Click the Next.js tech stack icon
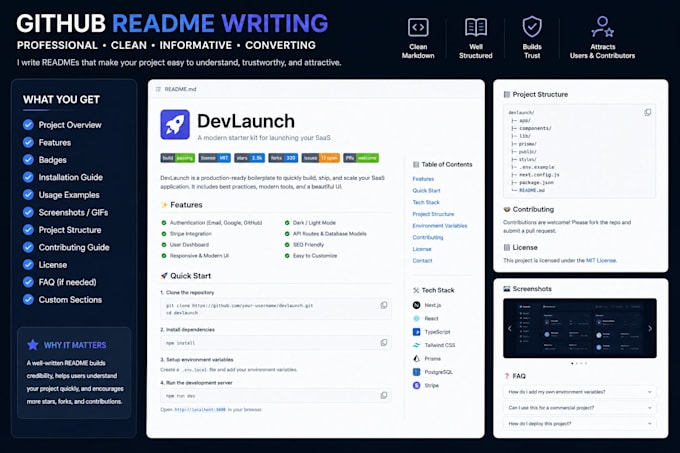The width and height of the screenshot is (680, 453). click(x=416, y=305)
